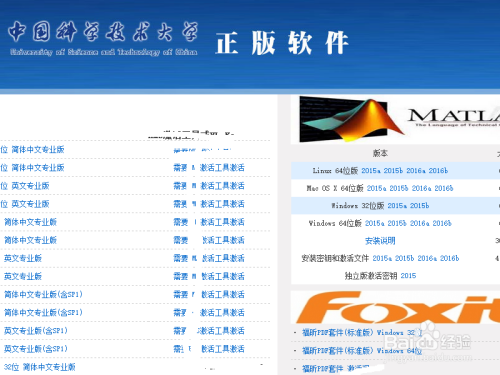The image size is (500, 375).
Task: Open the 2015b link for Linux 64位版
Action: point(393,171)
